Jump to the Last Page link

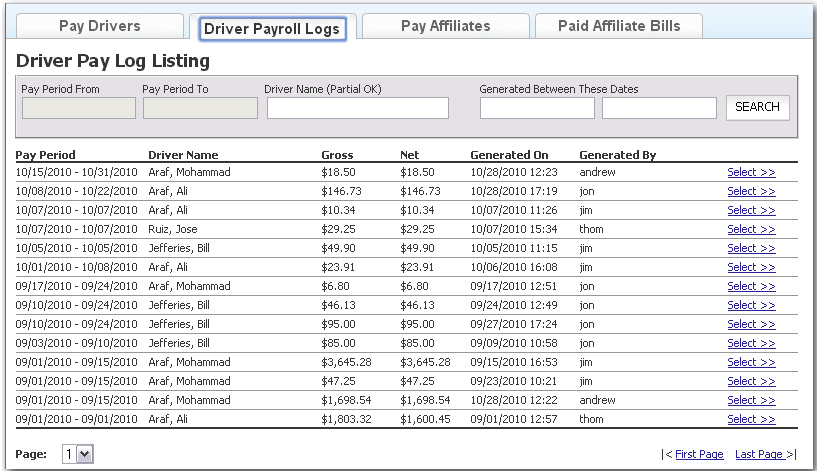point(759,454)
